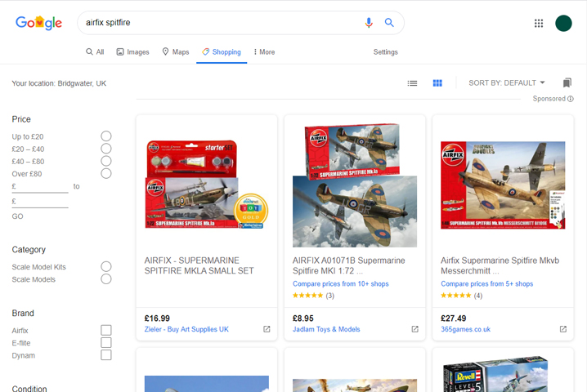This screenshot has width=587, height=392.
Task: Open Spitfire MkIa 1:72 product image
Action: click(x=355, y=185)
